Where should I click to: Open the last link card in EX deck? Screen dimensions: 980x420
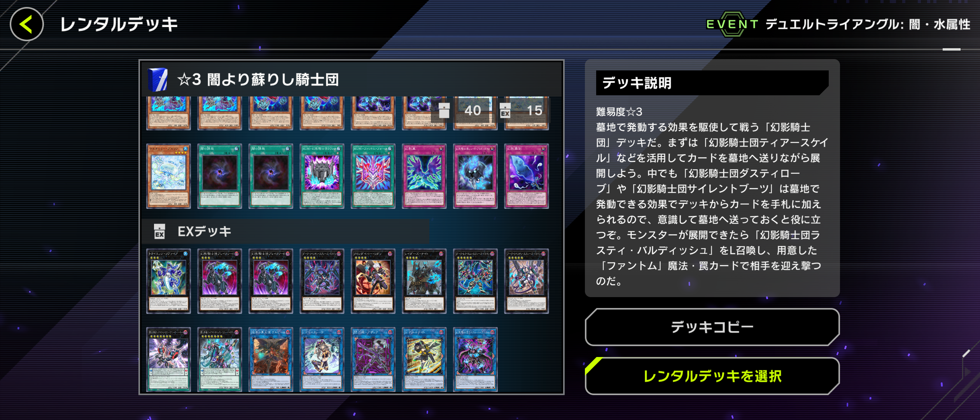pos(475,360)
